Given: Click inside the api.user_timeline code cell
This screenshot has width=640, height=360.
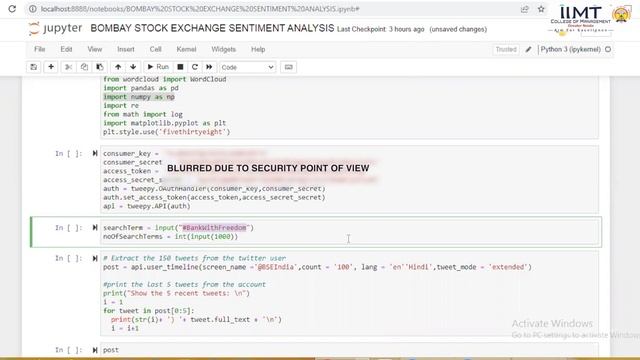Looking at the screenshot, I should (350, 293).
